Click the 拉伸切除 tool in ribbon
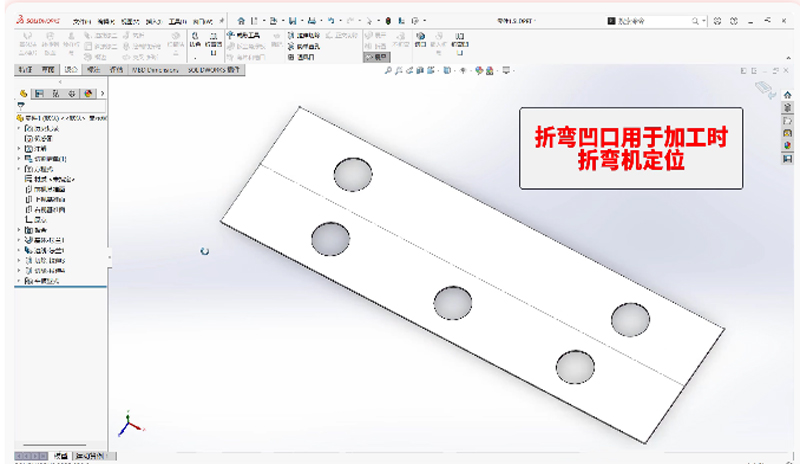Screen dimensions: 800x464 point(305,35)
